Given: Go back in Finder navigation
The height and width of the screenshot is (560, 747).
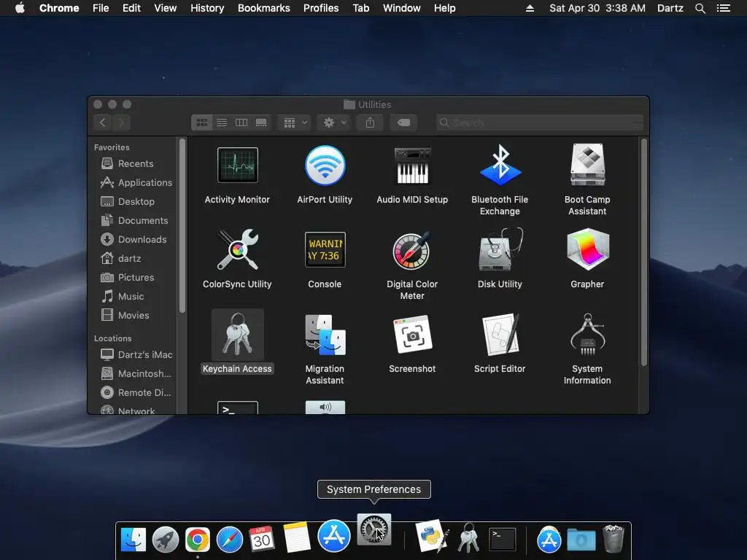Looking at the screenshot, I should tap(102, 122).
